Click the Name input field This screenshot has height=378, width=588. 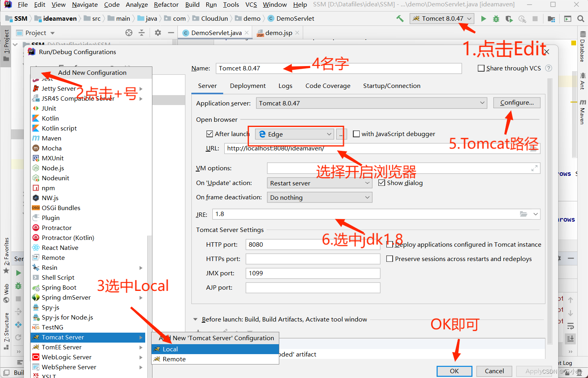(x=339, y=68)
